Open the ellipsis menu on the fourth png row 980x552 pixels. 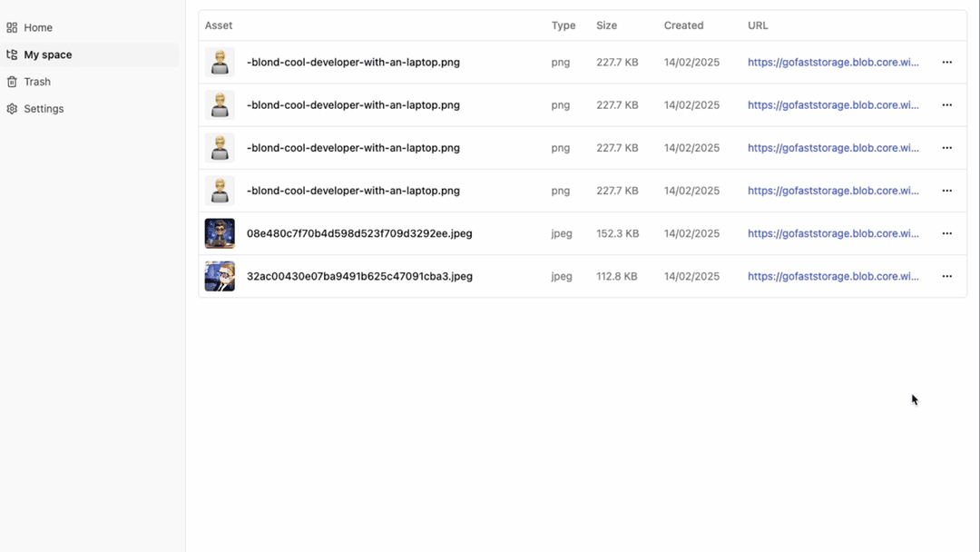coord(946,191)
